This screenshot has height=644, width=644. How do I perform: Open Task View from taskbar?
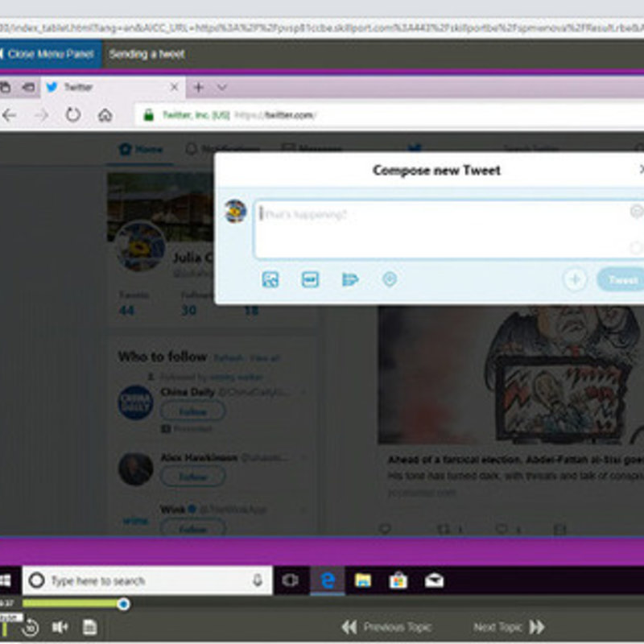point(291,580)
